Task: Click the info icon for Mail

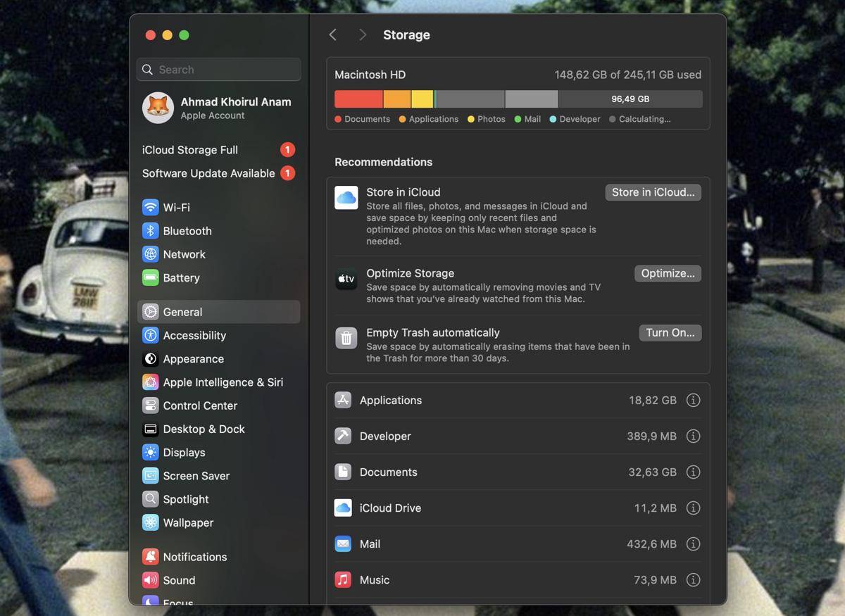Action: coord(693,543)
